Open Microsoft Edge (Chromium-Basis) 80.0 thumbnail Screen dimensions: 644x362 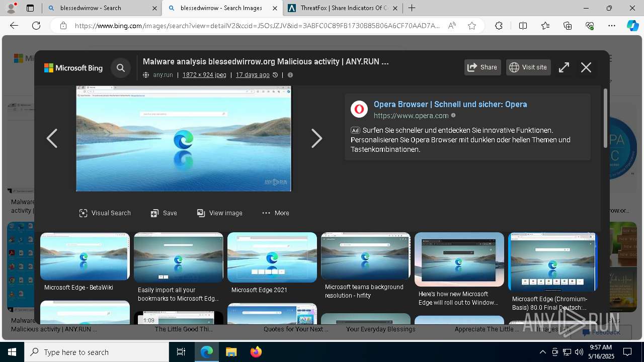click(552, 262)
